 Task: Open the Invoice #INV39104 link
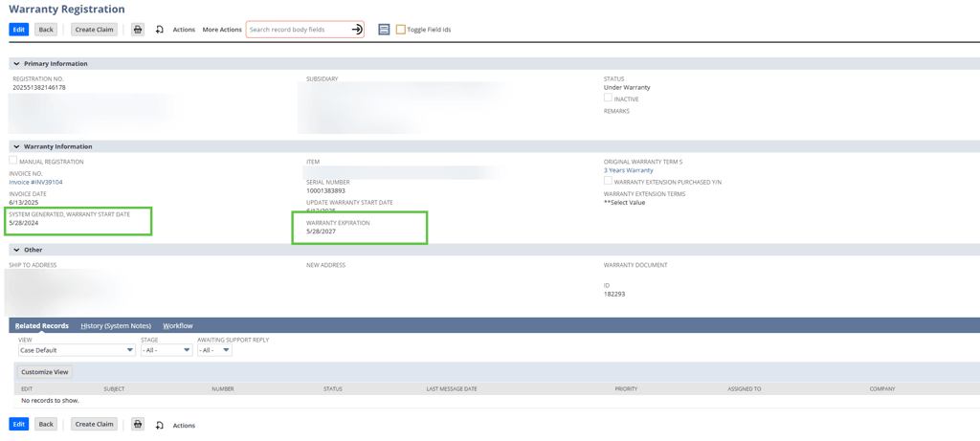(x=35, y=182)
